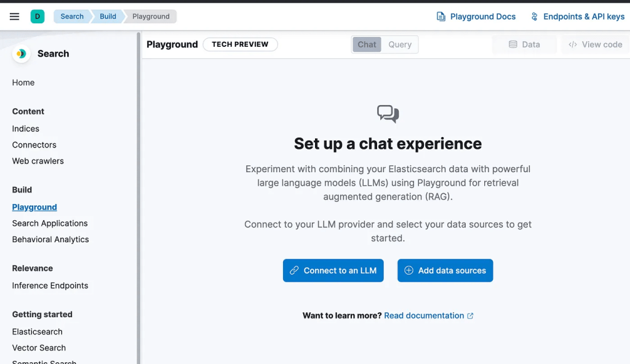The width and height of the screenshot is (630, 364).
Task: Go to Search Applications in sidebar
Action: tap(50, 223)
